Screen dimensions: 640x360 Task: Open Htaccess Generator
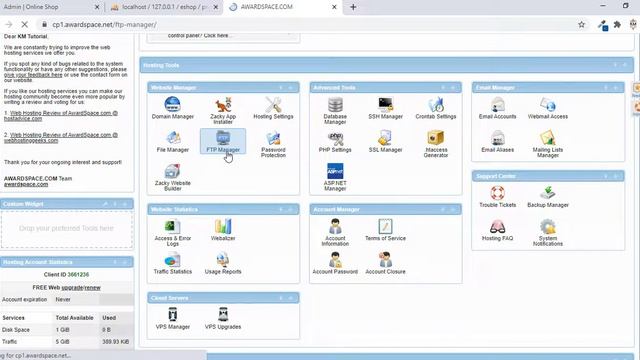(x=436, y=144)
